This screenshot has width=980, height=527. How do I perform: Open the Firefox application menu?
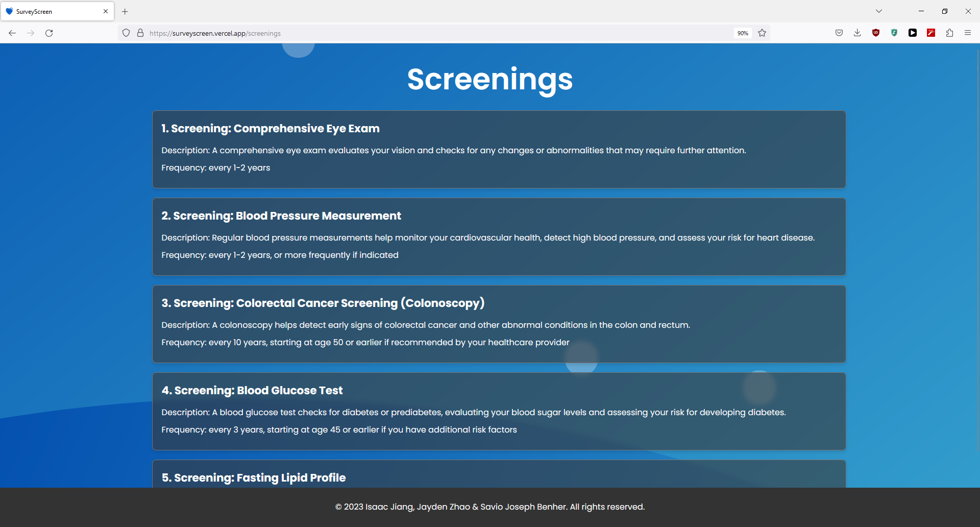(x=968, y=33)
